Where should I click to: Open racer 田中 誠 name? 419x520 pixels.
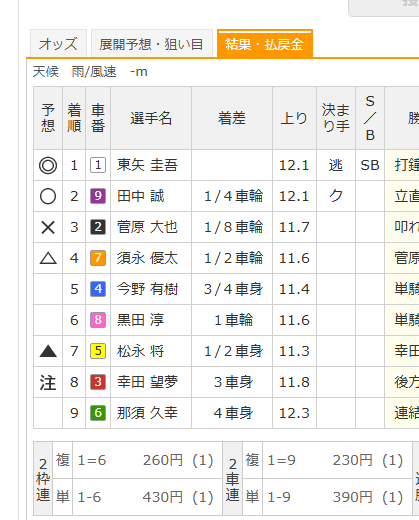point(140,196)
